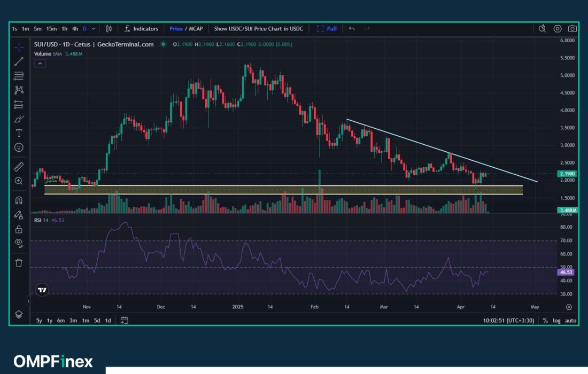This screenshot has width=588, height=374.
Task: Click the undo arrow in toolbar
Action: pos(351,29)
